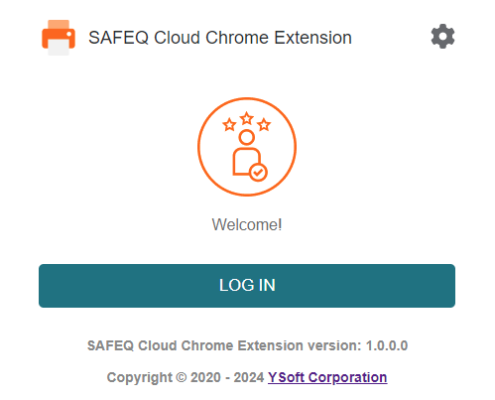Click the orange printer logo icon
This screenshot has height=400, width=495.
coord(58,38)
